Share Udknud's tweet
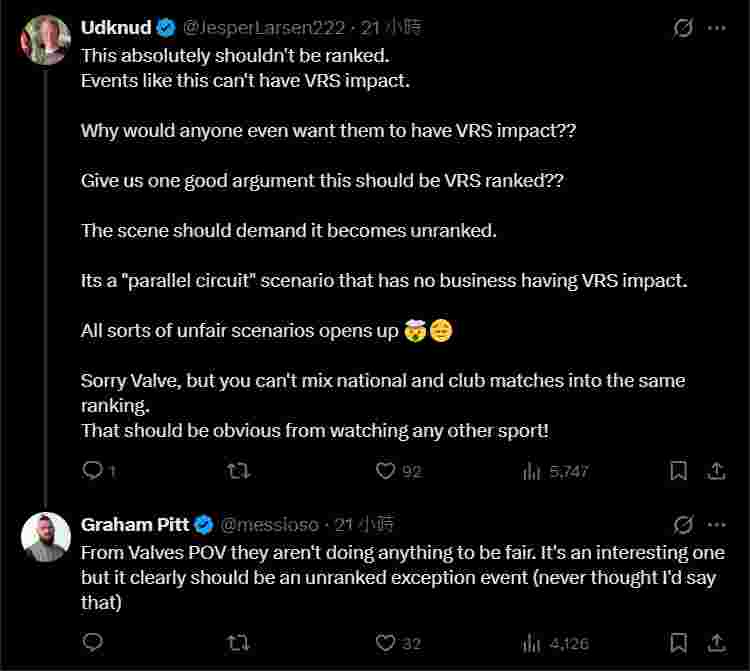This screenshot has width=750, height=671. pyautogui.click(x=716, y=470)
